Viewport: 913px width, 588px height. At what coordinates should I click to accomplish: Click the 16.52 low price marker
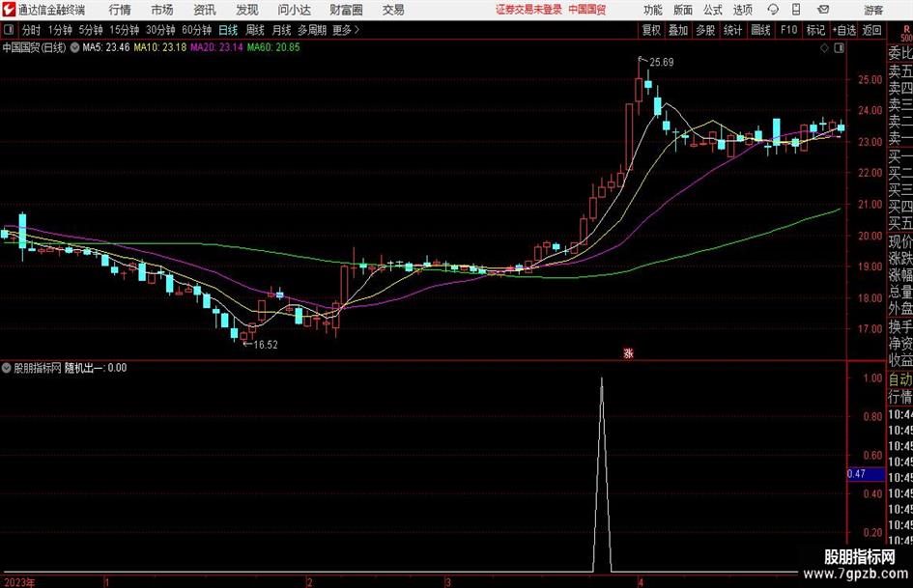(x=266, y=345)
